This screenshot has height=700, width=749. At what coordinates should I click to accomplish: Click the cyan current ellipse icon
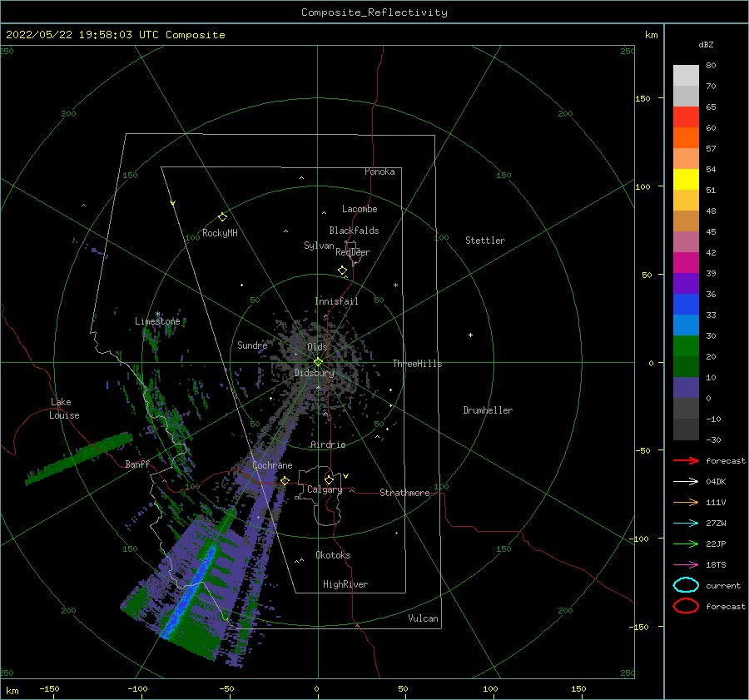pyautogui.click(x=686, y=585)
